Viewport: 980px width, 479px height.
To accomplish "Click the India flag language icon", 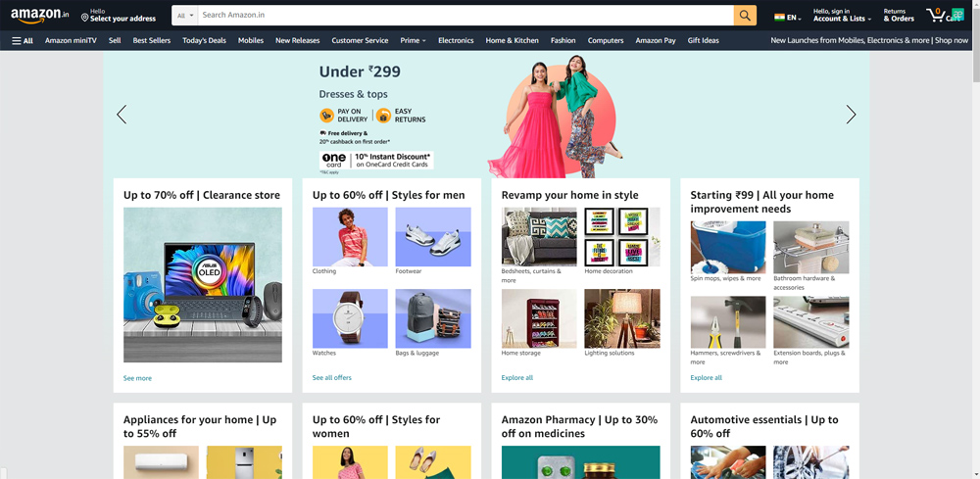I will click(x=780, y=17).
